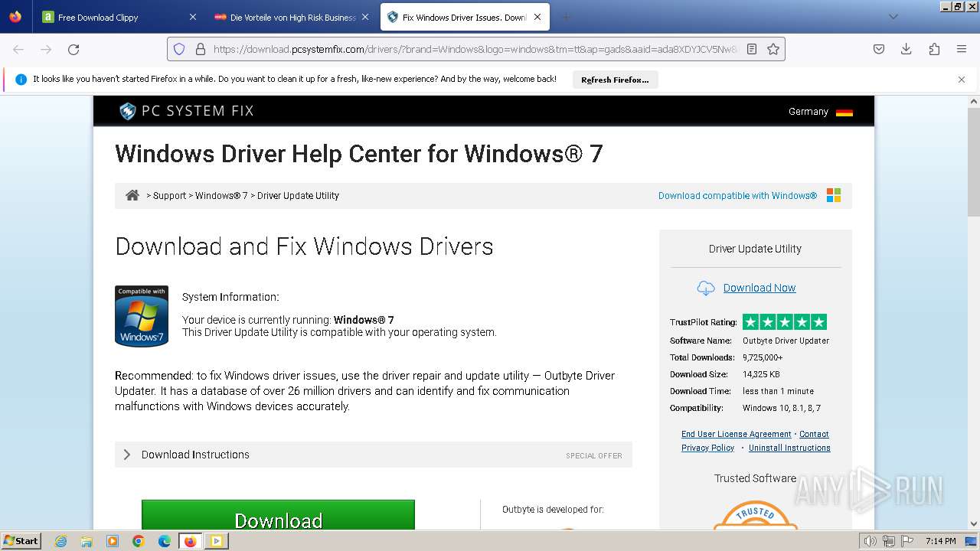Click the network icon in system tray
The height and width of the screenshot is (551, 980).
[888, 541]
